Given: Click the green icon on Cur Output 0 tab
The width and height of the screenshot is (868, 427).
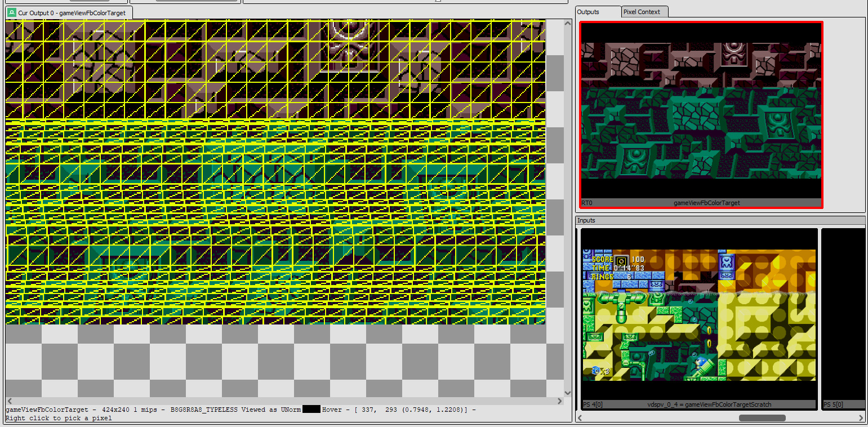Looking at the screenshot, I should tap(12, 12).
